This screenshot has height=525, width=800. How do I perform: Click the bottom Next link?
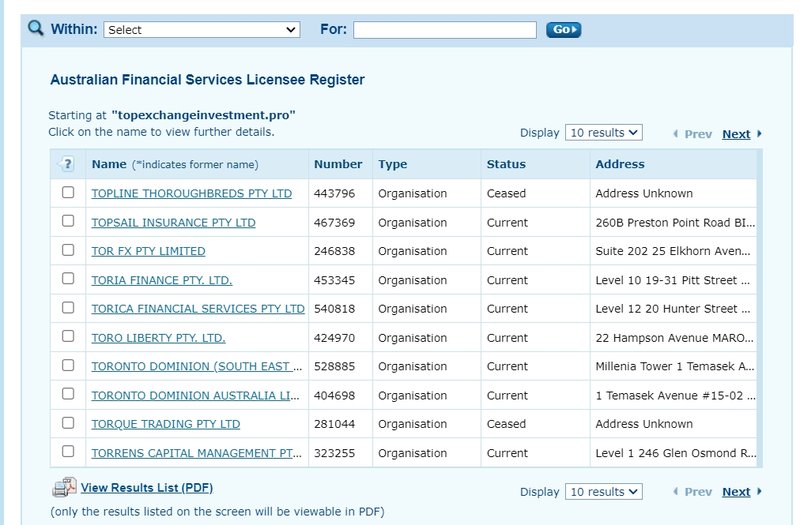point(736,492)
